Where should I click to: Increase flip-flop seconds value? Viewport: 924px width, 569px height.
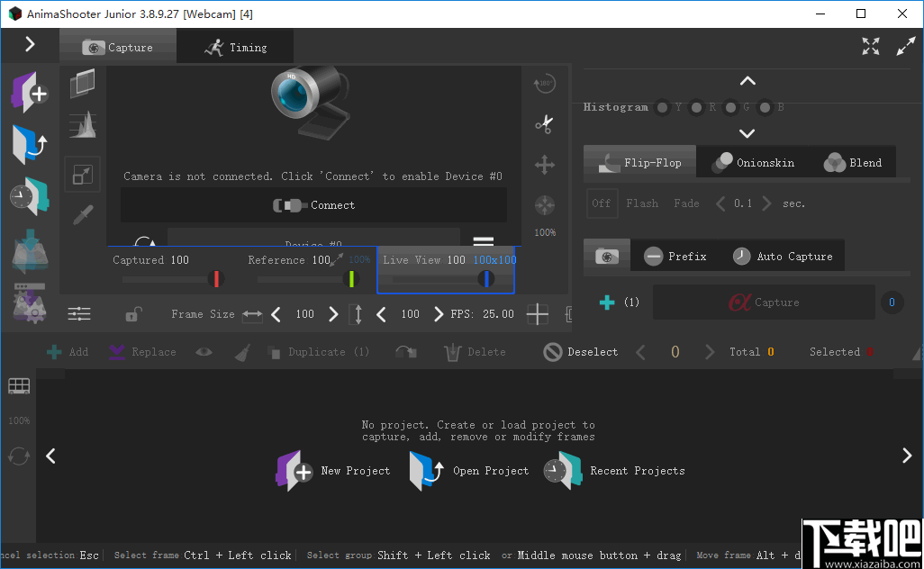pyautogui.click(x=766, y=203)
